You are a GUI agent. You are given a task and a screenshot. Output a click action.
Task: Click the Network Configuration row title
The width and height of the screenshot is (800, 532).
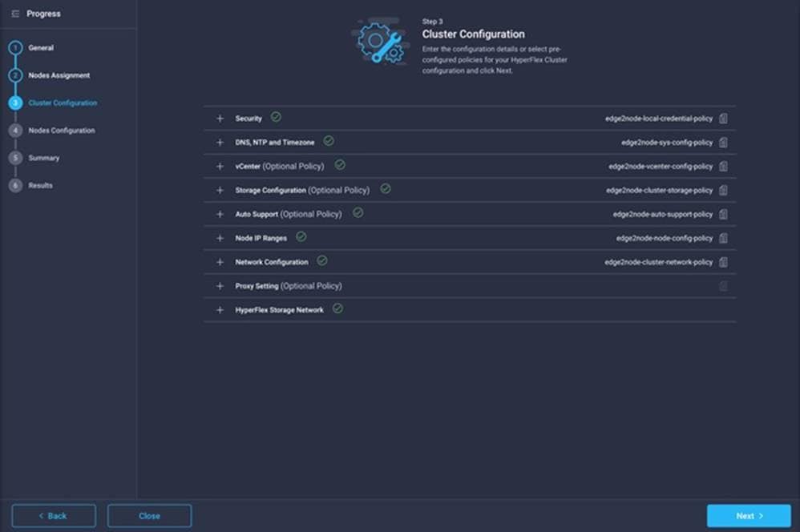click(x=272, y=262)
